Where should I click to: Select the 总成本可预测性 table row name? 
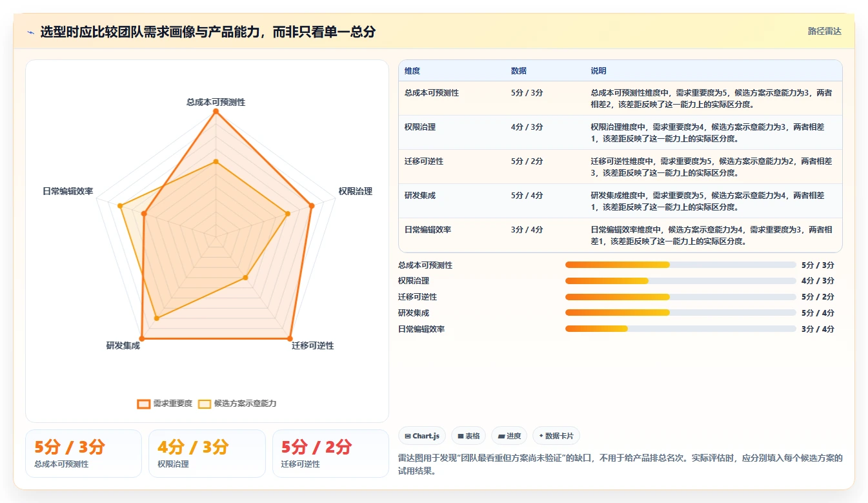click(432, 93)
